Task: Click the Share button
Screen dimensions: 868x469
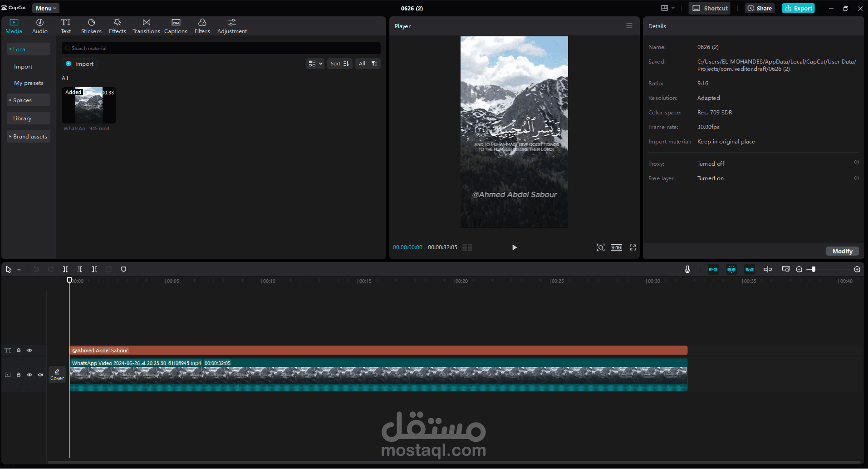Action: [760, 8]
